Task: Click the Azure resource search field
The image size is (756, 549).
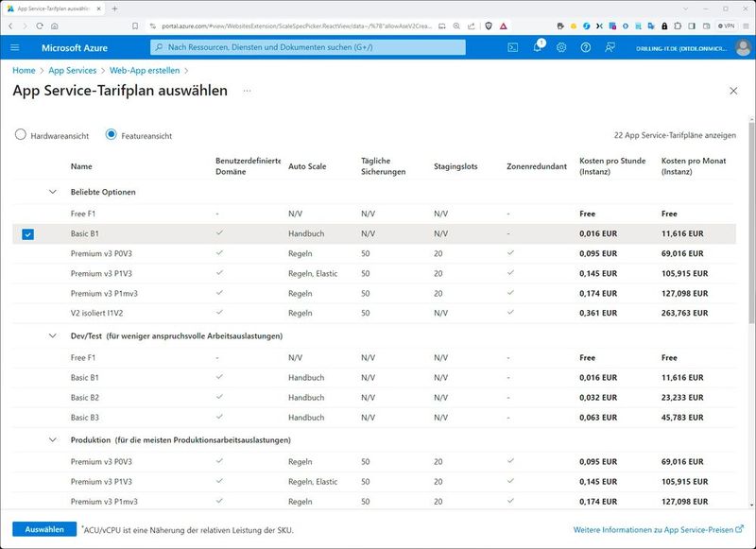Action: [308, 47]
